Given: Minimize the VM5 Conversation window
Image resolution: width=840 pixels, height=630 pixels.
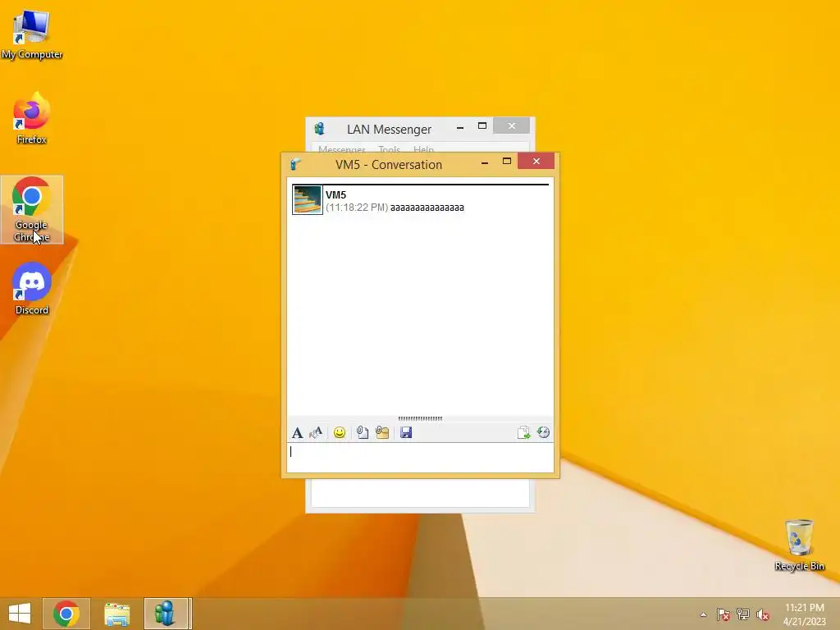Looking at the screenshot, I should tap(485, 162).
